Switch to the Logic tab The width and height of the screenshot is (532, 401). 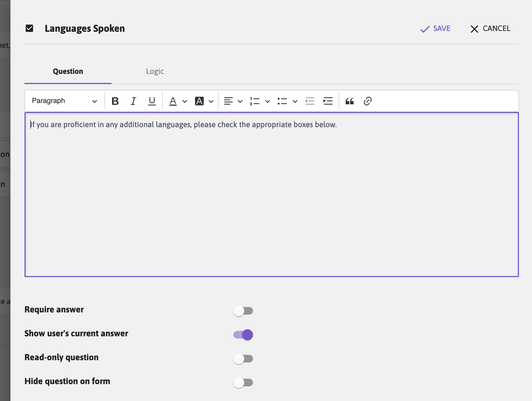155,71
